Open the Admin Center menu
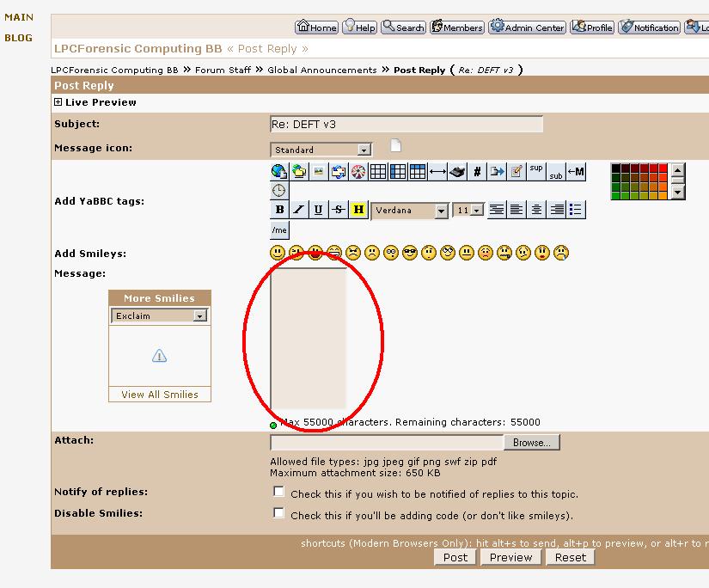 coord(528,28)
